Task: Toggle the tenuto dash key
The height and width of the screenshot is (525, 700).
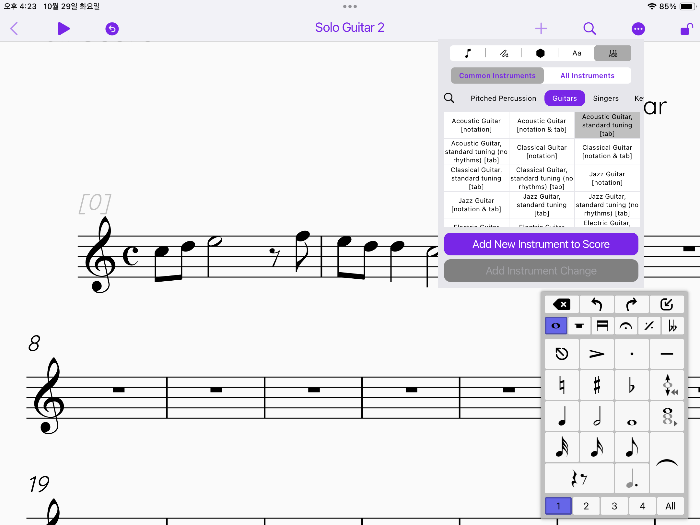Action: click(x=667, y=354)
